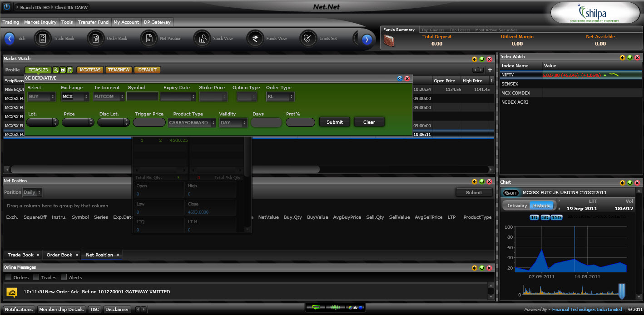Enable the Orders checkbox in Online Messages

pos(8,277)
